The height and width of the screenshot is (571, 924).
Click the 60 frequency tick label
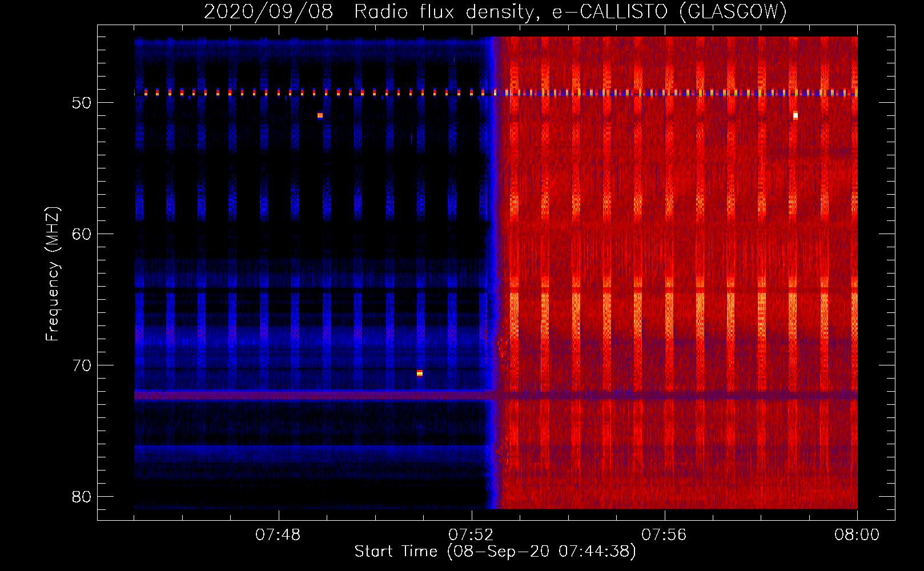82,234
